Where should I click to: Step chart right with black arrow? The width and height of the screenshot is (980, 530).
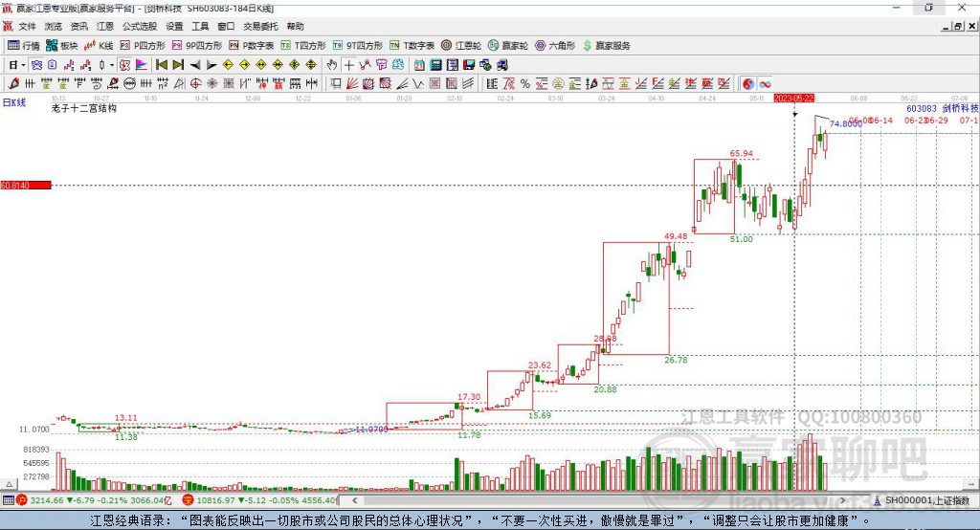212,65
